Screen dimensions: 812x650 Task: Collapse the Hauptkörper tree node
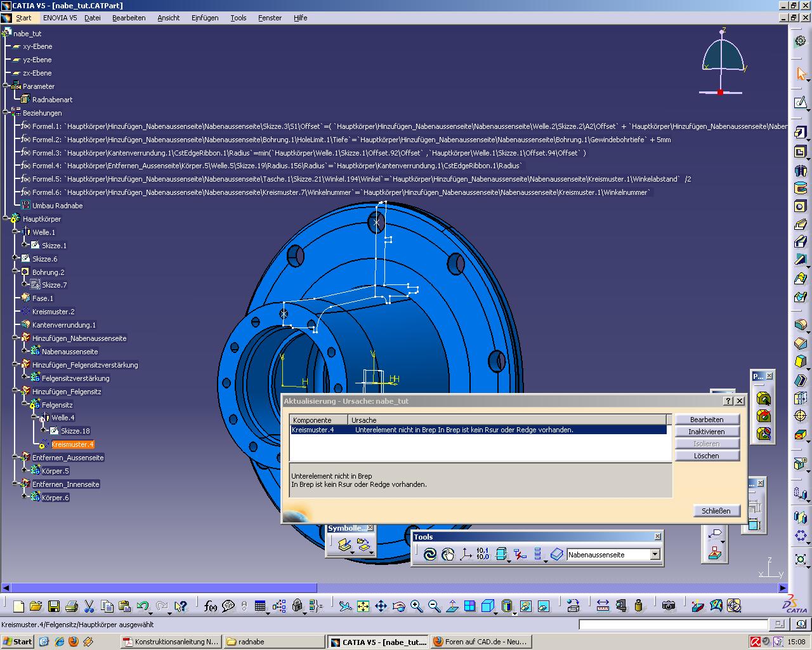click(x=6, y=219)
